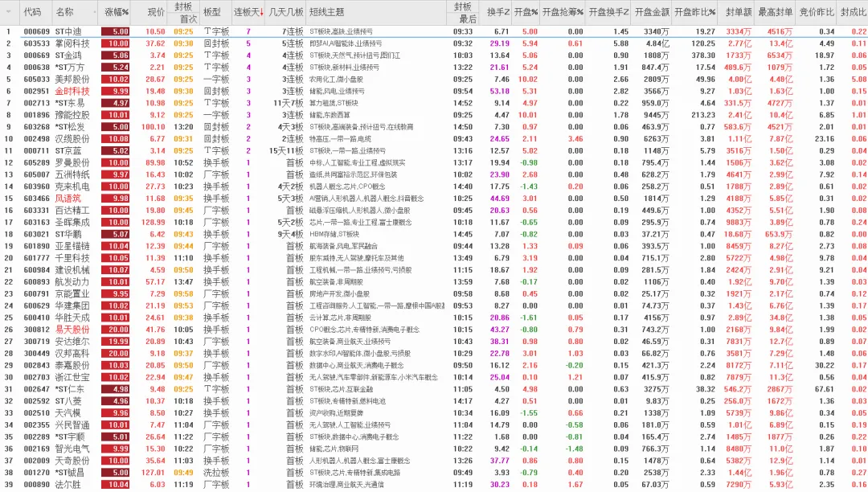The image size is (868, 492).
Task: Click the 封板 最后 sub-header
Action: pos(468,18)
